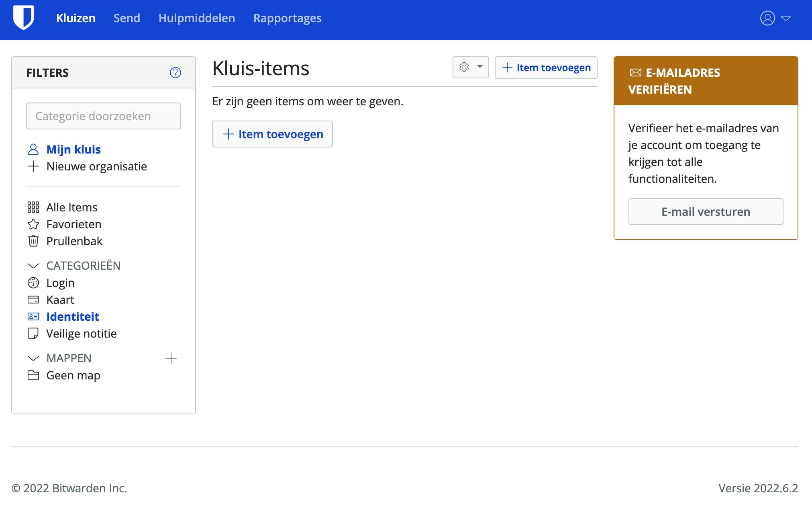The height and width of the screenshot is (512, 812).
Task: Select the Geen map folder
Action: (x=73, y=375)
